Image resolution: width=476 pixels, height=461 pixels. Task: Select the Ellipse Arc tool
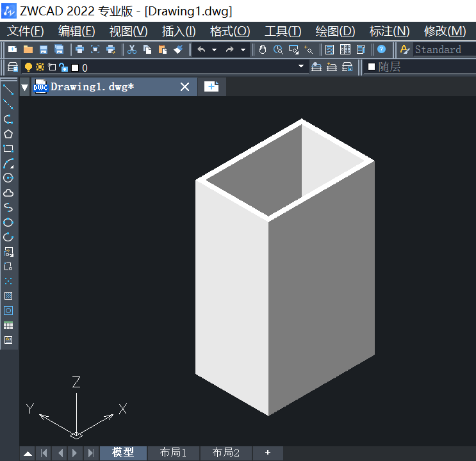click(x=8, y=237)
